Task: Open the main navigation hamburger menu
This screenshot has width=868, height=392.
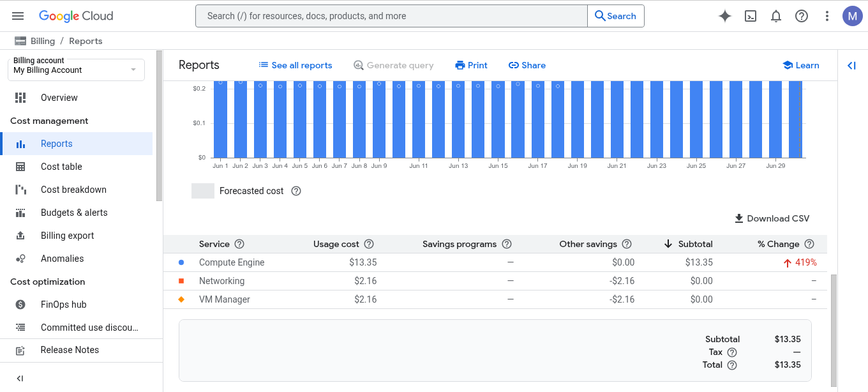Action: 18,16
